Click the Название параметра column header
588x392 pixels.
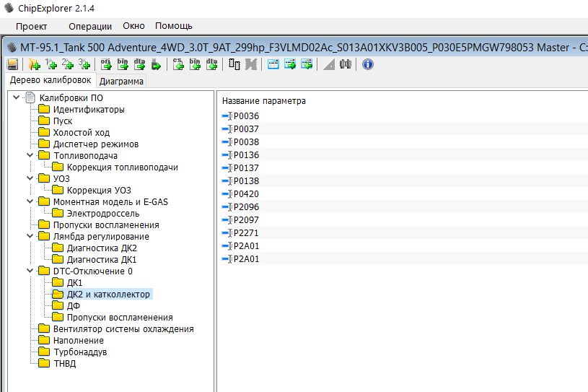(263, 101)
